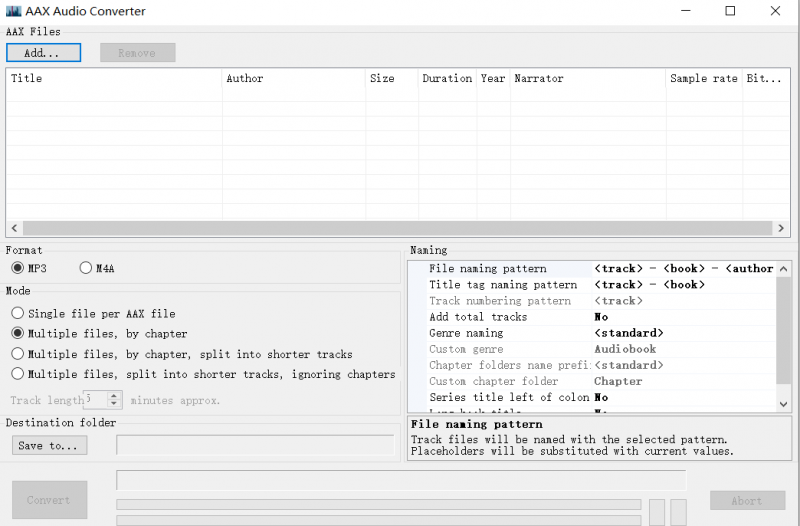Click the truncated Bit... column header

(765, 79)
